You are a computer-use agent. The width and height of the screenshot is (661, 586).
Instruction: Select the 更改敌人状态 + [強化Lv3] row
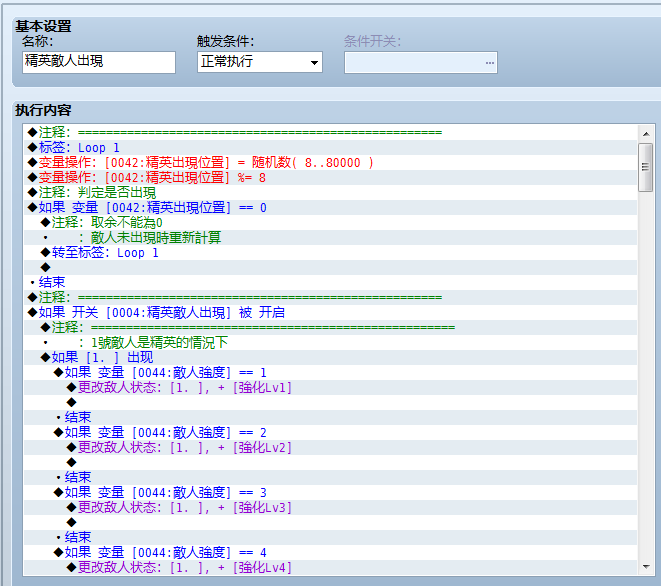(330, 507)
